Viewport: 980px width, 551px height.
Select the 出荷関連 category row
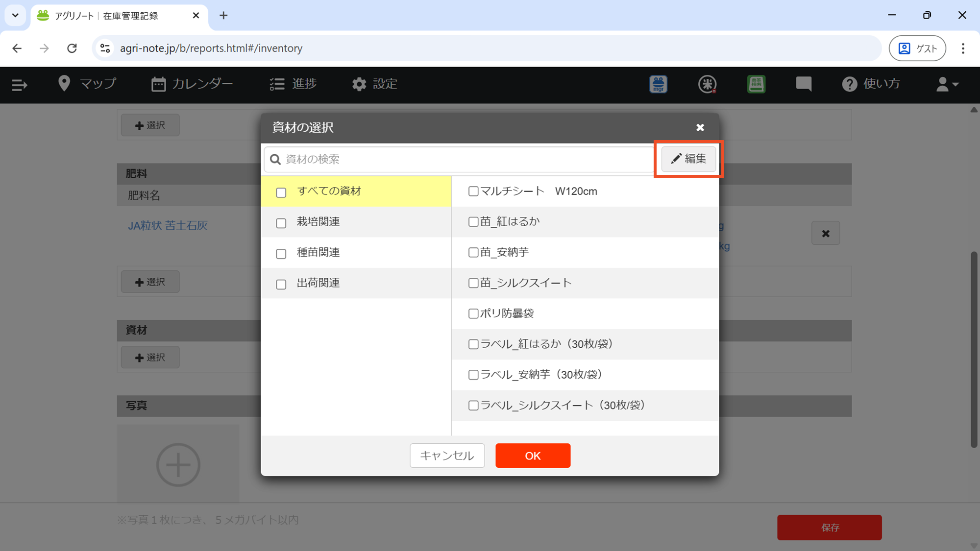pos(356,283)
